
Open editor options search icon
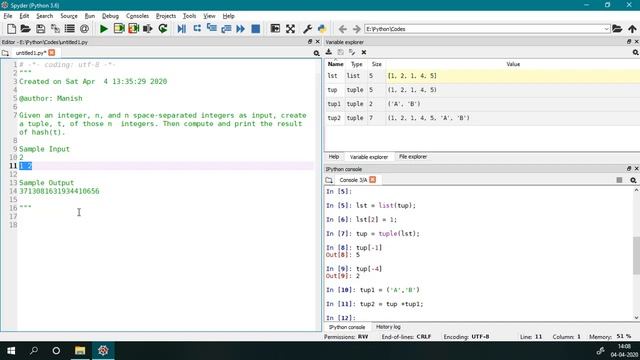(316, 53)
